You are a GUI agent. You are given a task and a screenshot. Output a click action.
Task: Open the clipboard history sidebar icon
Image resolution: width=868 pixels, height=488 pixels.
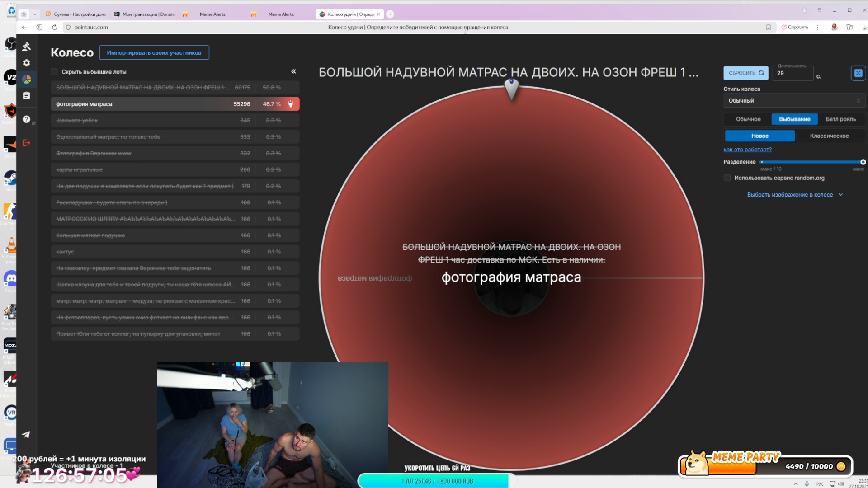26,96
